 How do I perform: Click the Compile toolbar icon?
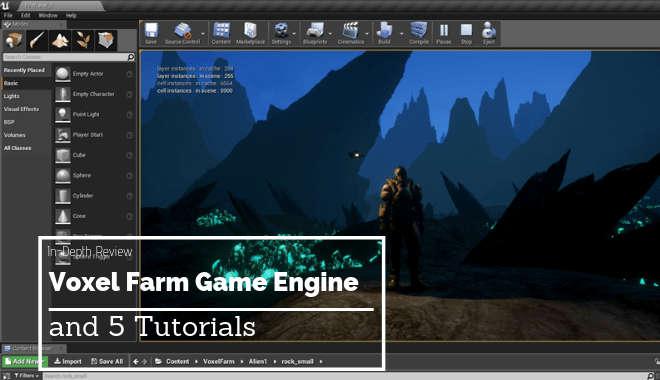(419, 33)
